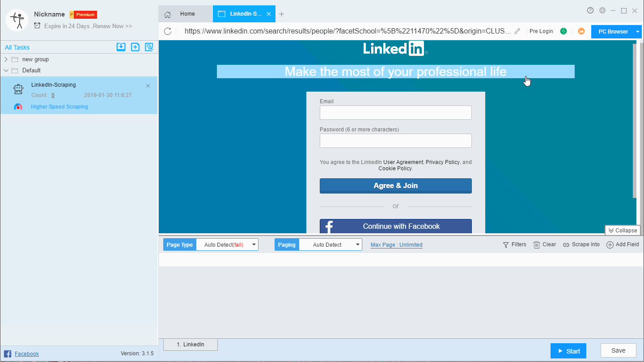
Task: Switch to the Home tab
Action: 187,14
